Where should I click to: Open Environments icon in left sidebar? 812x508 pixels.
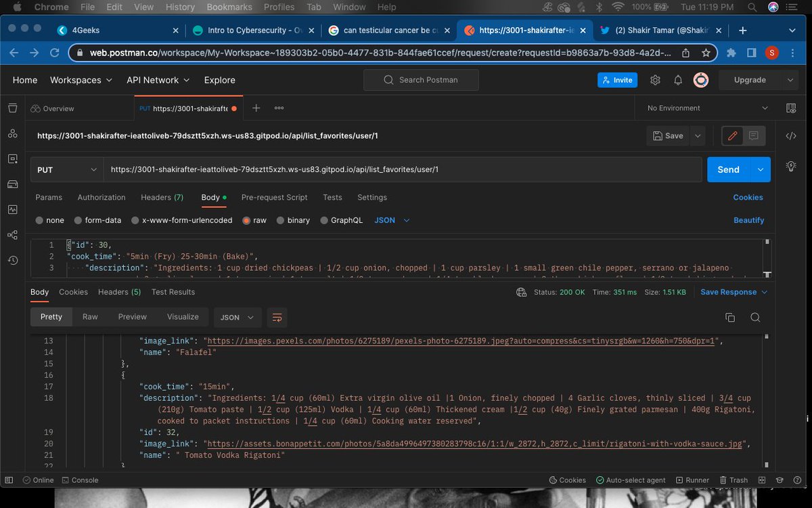pyautogui.click(x=12, y=158)
